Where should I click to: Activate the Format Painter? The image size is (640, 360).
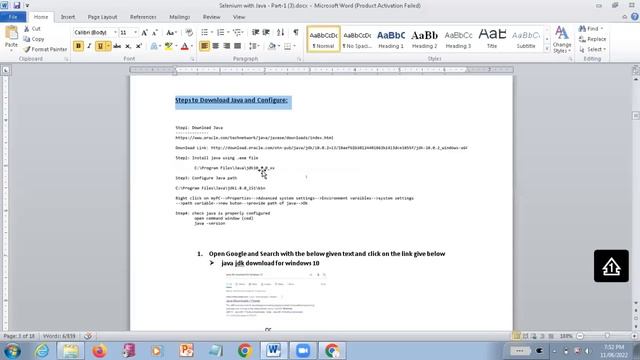coord(45,49)
